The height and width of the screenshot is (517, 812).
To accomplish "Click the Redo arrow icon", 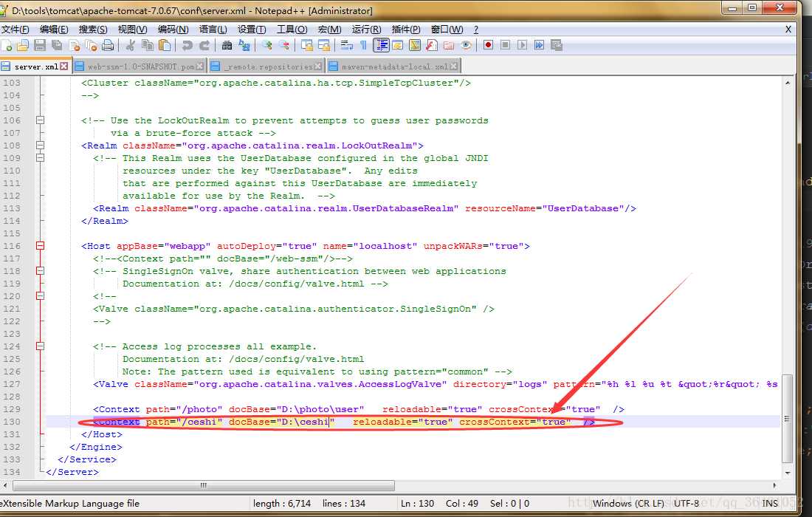I will 204,46.
